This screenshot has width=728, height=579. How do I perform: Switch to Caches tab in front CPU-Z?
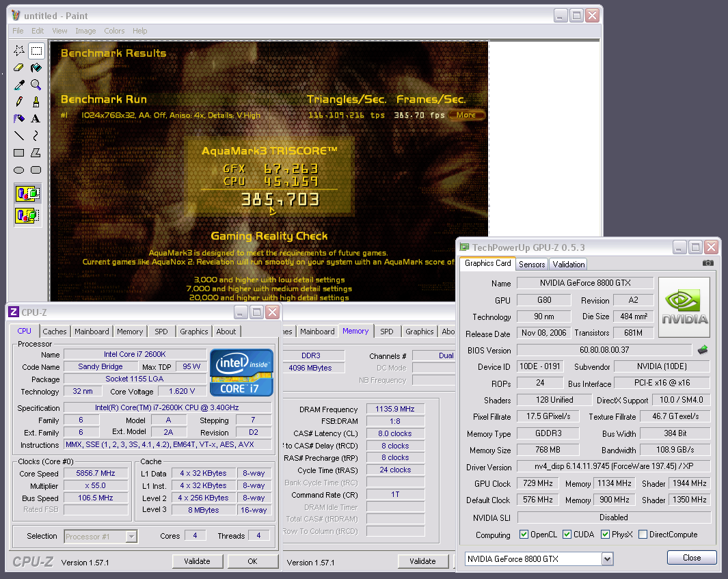tap(55, 332)
